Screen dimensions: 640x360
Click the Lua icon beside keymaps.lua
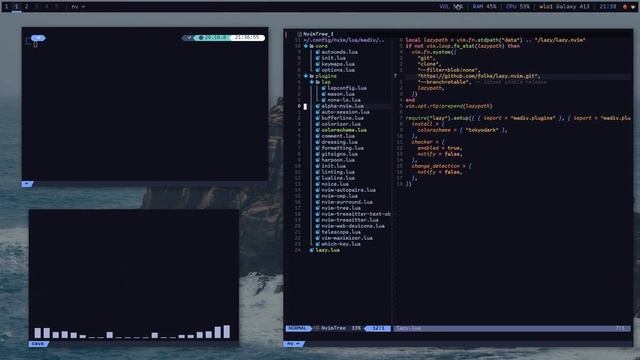coord(318,64)
